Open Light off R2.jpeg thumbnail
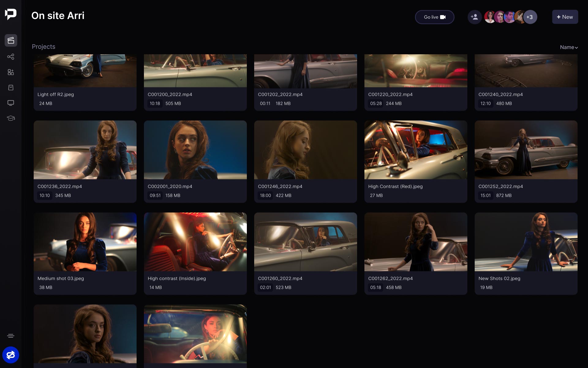The image size is (588, 368). pyautogui.click(x=85, y=71)
